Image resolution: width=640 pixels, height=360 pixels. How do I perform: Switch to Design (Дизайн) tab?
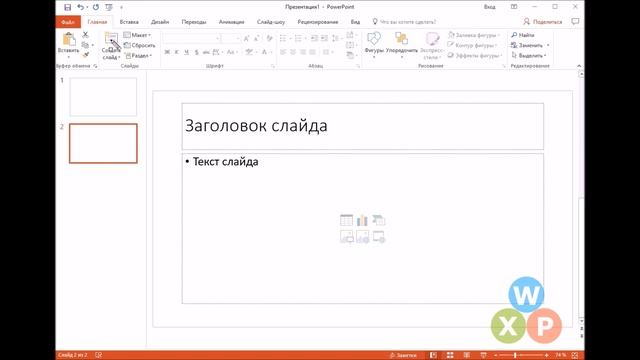[160, 22]
